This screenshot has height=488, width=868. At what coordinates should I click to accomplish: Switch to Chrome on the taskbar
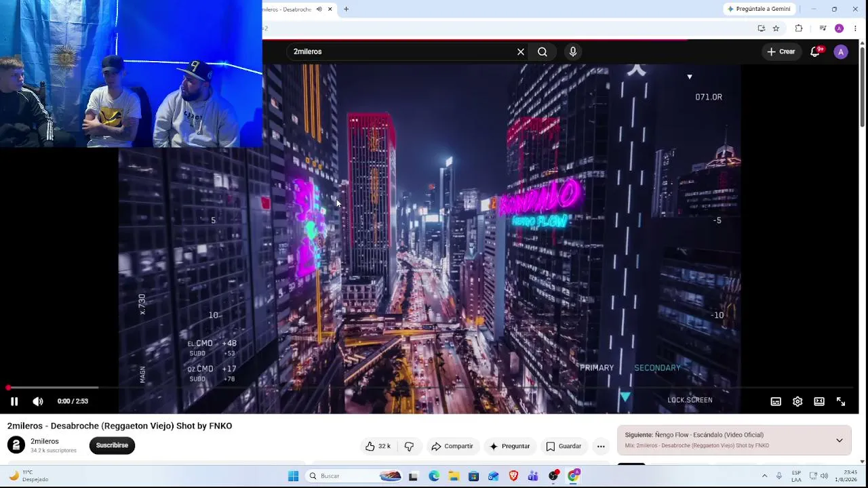(x=574, y=476)
